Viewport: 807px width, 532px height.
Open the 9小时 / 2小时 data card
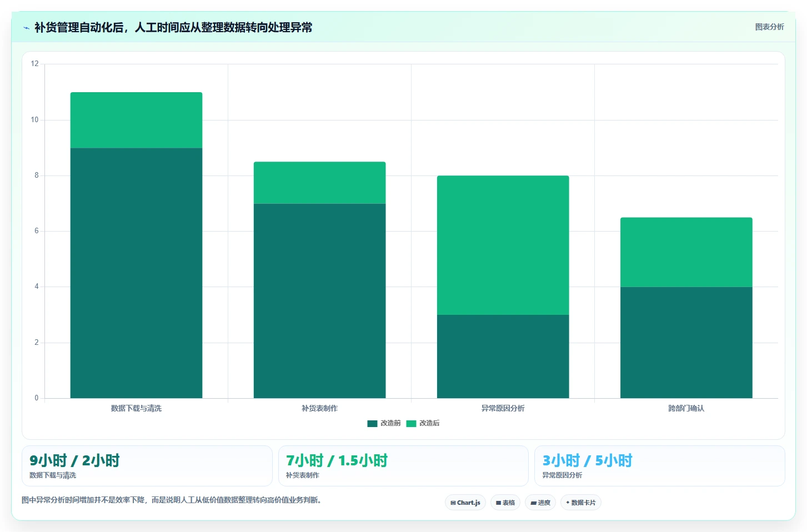click(x=147, y=466)
